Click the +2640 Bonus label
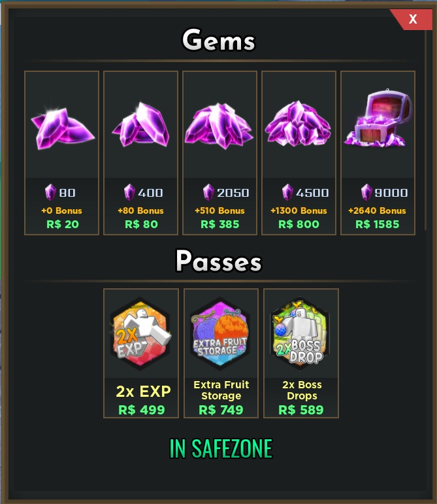 click(x=377, y=211)
